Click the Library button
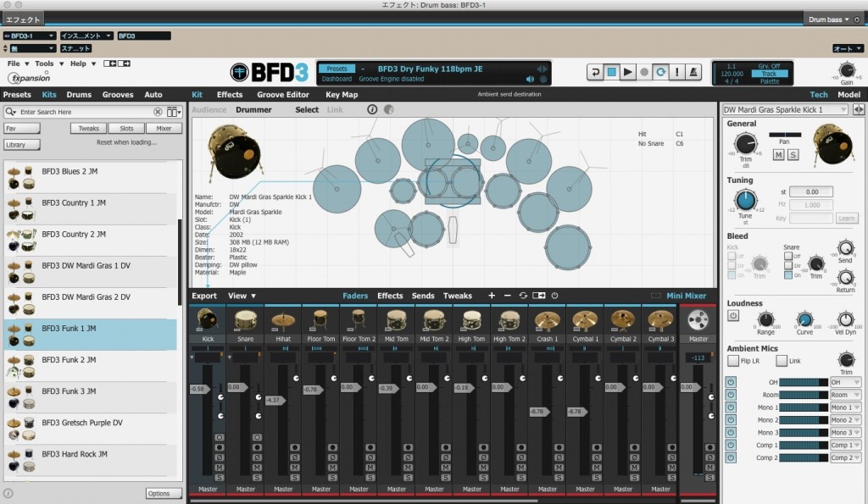This screenshot has height=504, width=868. coord(21,145)
